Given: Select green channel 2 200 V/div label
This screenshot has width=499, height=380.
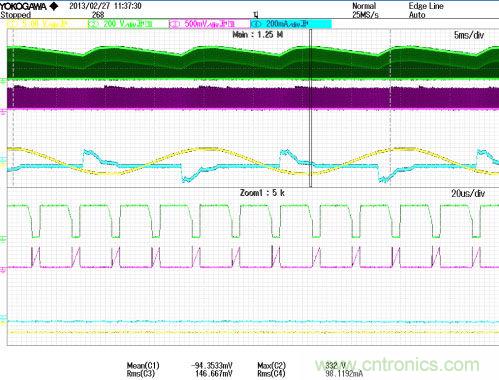Looking at the screenshot, I should point(128,24).
